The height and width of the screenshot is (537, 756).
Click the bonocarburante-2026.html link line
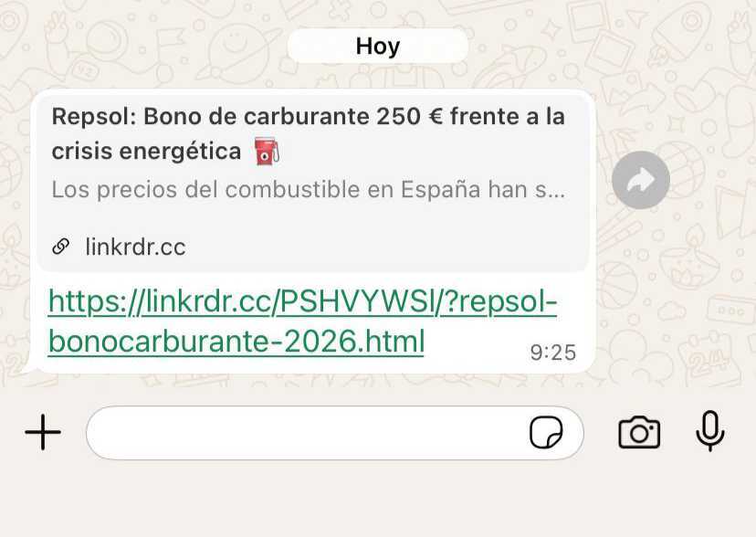(236, 342)
